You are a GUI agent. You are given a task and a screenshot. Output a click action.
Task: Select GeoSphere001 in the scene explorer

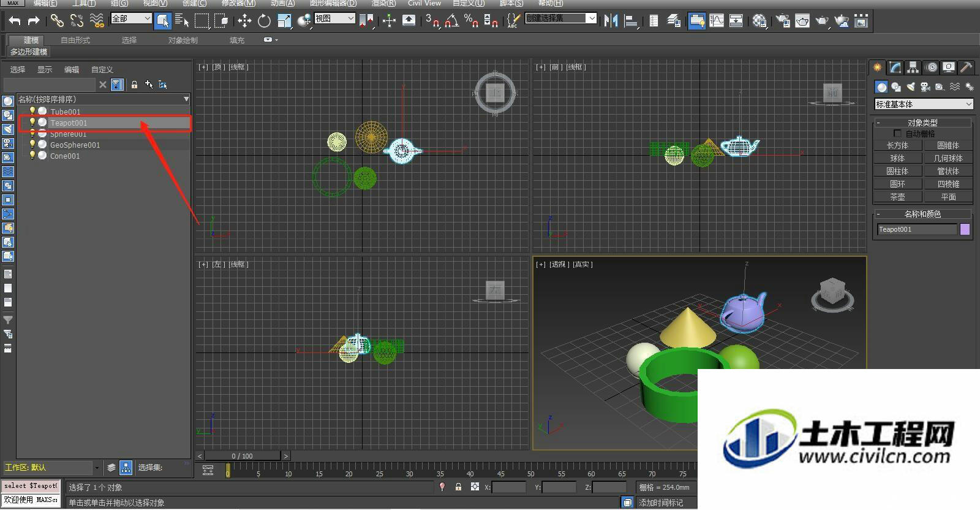click(x=75, y=145)
